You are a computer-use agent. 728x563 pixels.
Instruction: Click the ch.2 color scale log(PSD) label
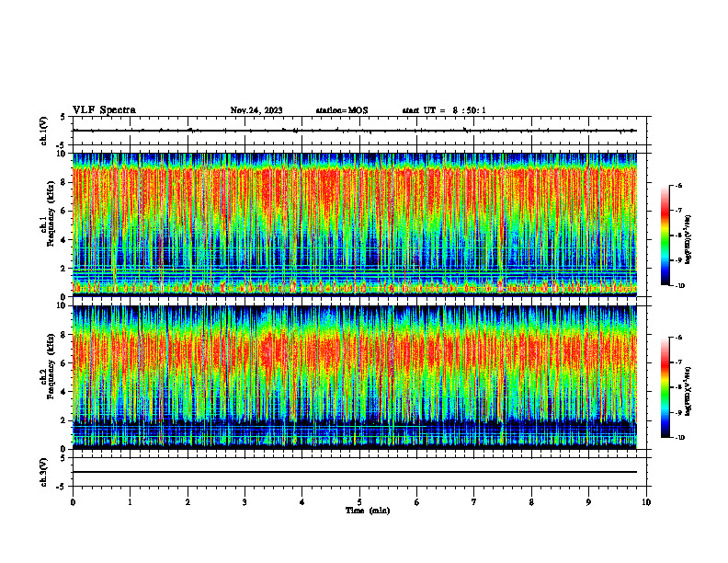(688, 391)
